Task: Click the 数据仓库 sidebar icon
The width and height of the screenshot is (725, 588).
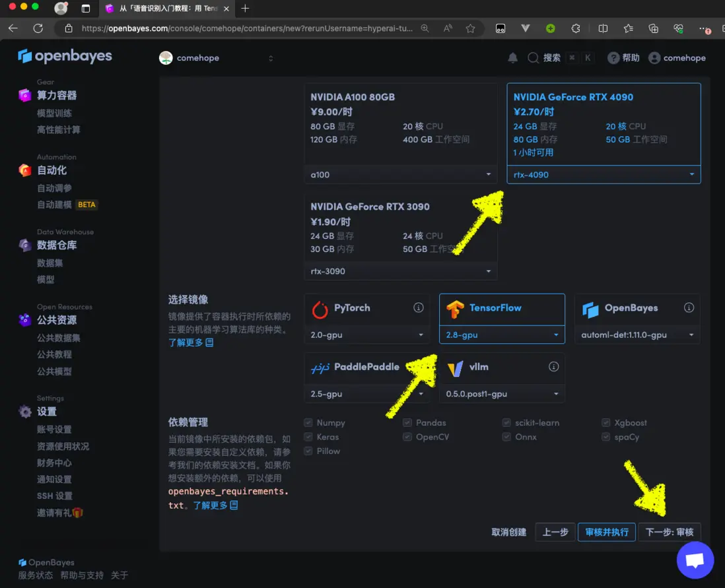Action: pyautogui.click(x=25, y=245)
